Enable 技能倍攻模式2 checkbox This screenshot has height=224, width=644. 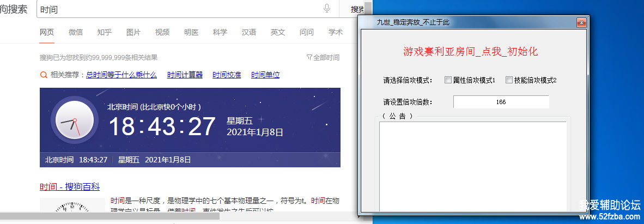pos(509,80)
